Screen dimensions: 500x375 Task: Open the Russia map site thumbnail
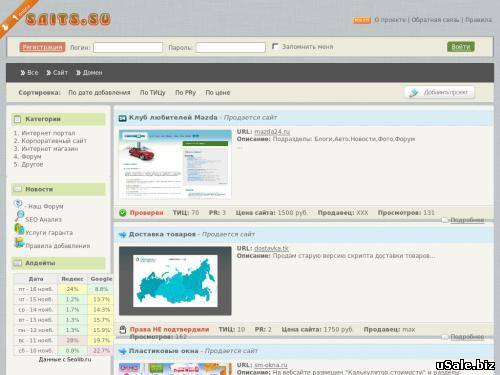(175, 281)
